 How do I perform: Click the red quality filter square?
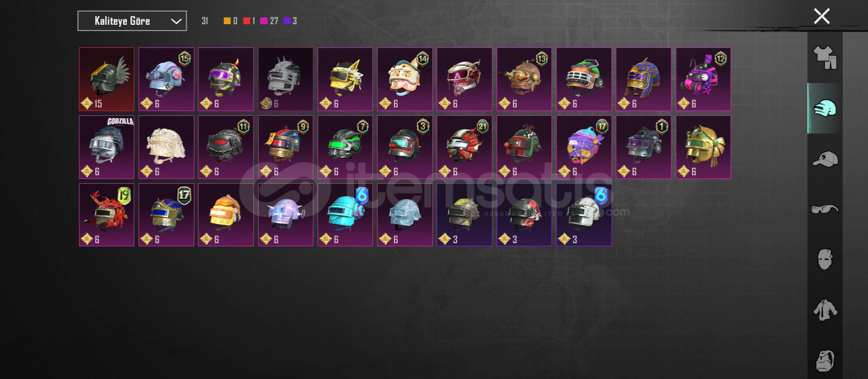246,21
